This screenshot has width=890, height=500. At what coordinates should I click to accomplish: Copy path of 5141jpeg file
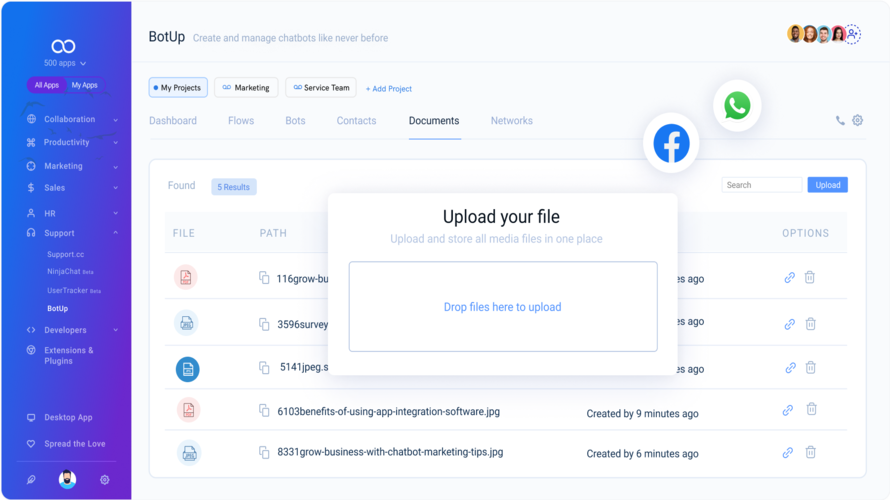[x=264, y=368]
